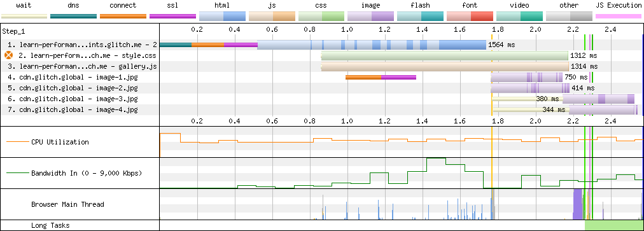Click the flash legend color bar

tap(421, 16)
